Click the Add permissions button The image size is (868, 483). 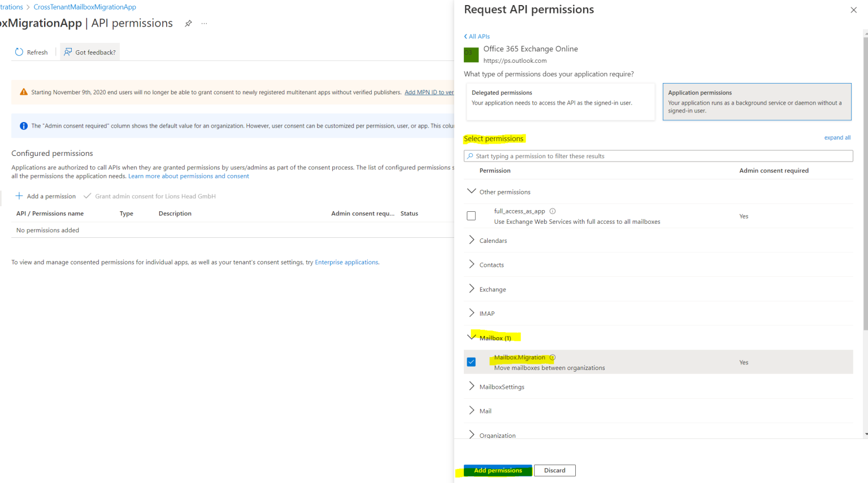[497, 470]
